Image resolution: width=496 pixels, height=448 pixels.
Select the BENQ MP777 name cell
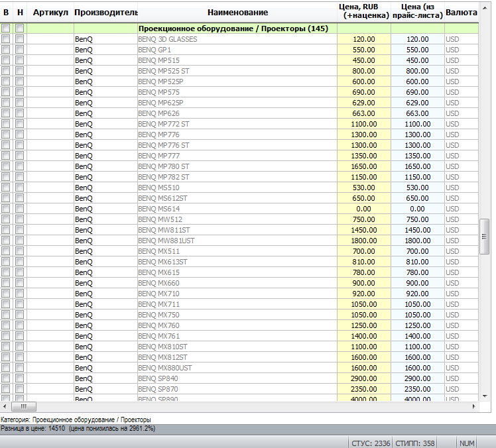coord(237,156)
